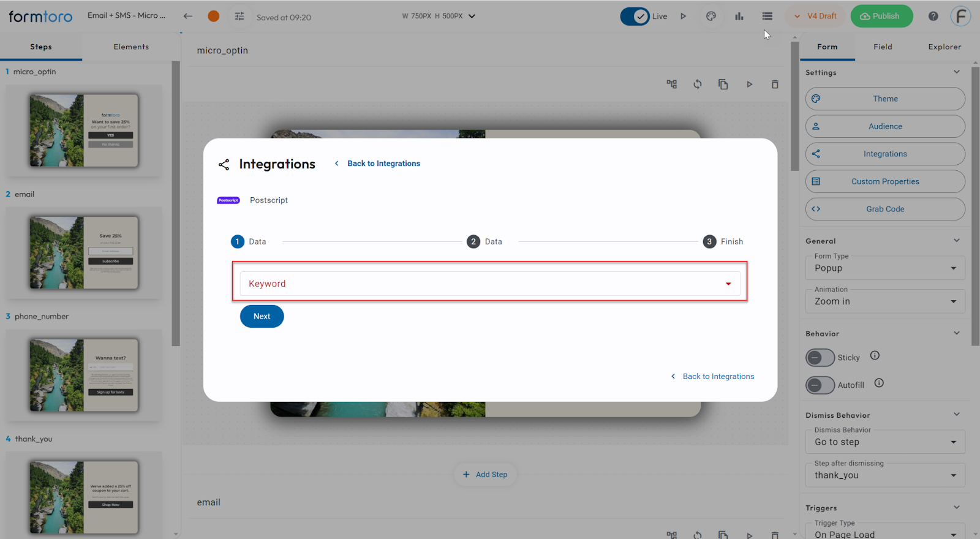Toggle the Live switch
Image resolution: width=980 pixels, height=539 pixels.
[635, 17]
